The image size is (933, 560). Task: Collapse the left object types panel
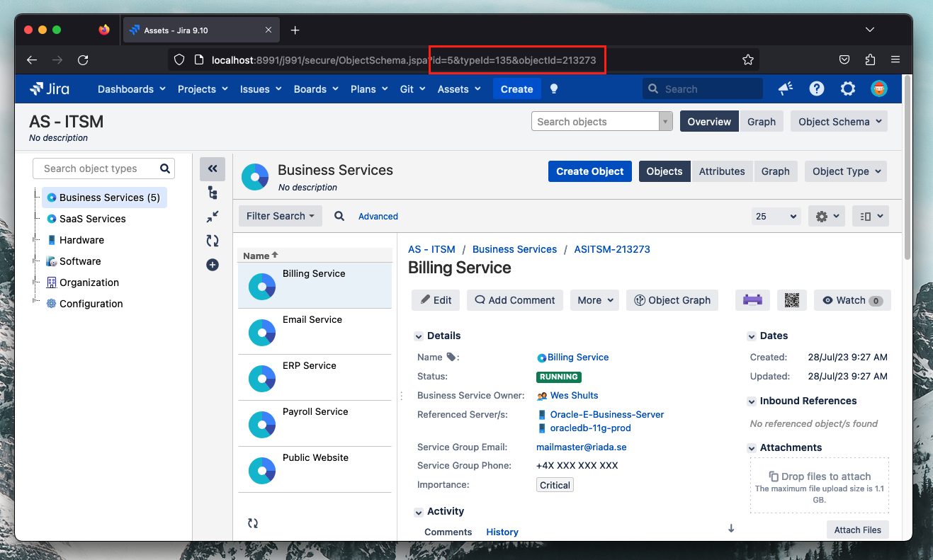212,168
